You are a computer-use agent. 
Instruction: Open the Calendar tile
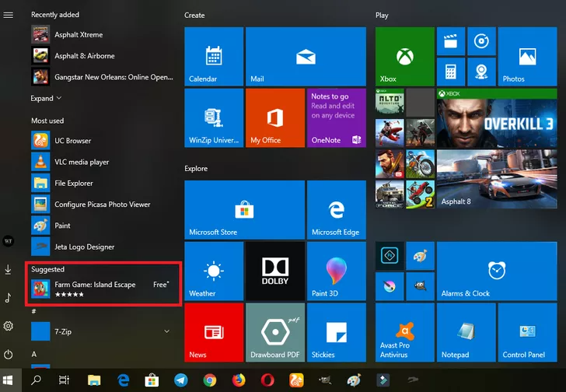[x=214, y=57]
